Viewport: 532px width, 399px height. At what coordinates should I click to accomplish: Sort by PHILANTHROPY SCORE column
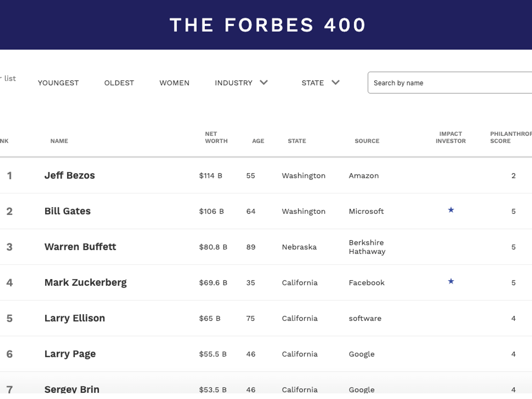coord(510,137)
